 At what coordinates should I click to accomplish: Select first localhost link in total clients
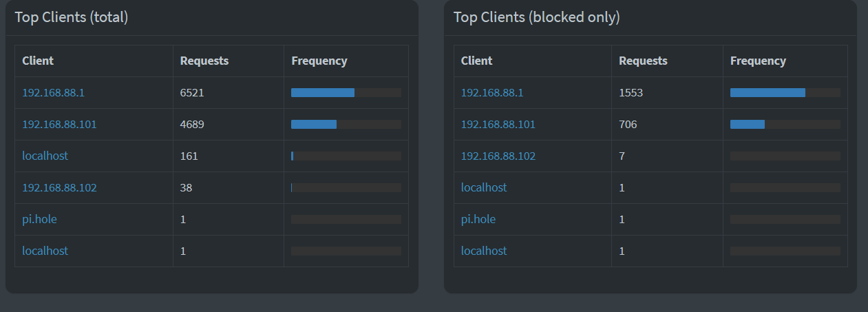tap(45, 156)
